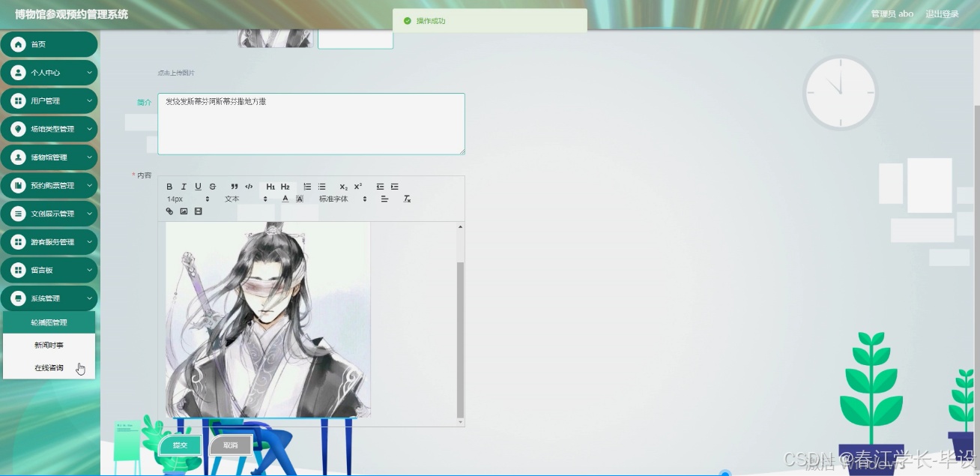The image size is (980, 476).
Task: Apply subscript formatting
Action: 343,187
